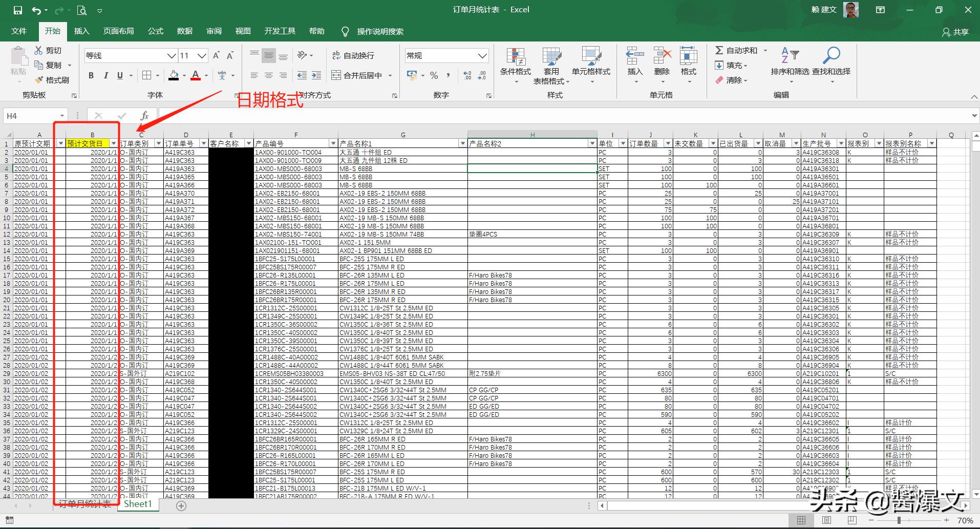Open the filter dropdown on 预计交货日 column
The image size is (980, 529).
pos(114,143)
